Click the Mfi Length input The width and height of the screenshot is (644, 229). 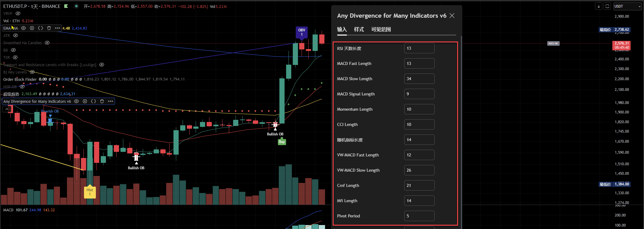click(x=419, y=201)
